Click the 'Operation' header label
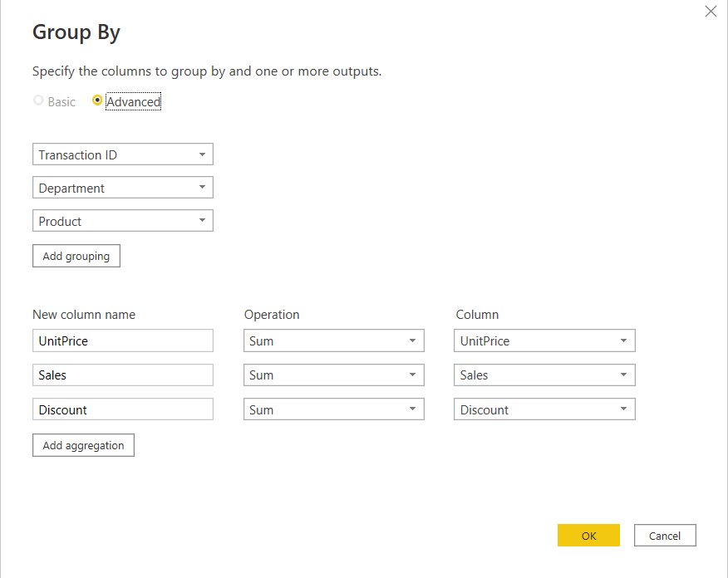This screenshot has width=728, height=578. pyautogui.click(x=272, y=315)
